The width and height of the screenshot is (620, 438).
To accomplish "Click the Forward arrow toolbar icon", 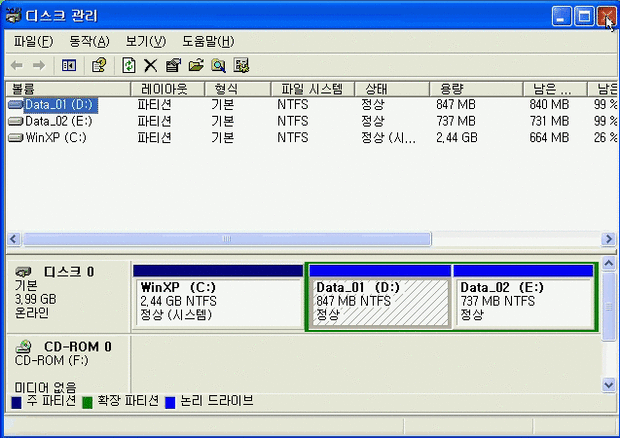I will click(x=39, y=65).
